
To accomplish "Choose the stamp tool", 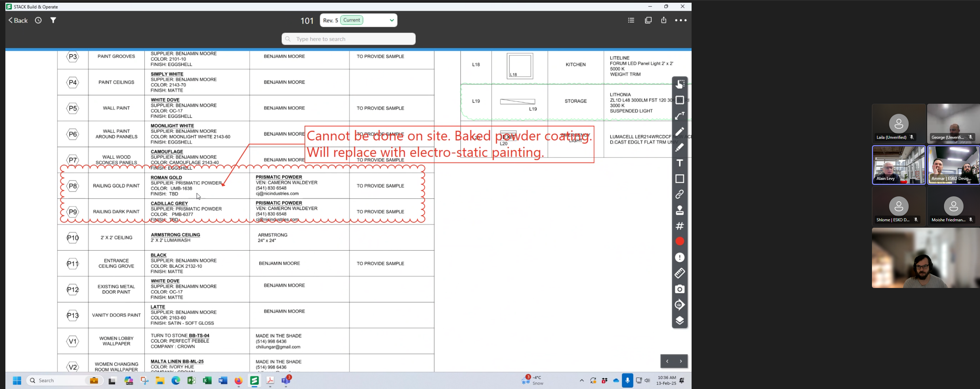I will [x=679, y=210].
